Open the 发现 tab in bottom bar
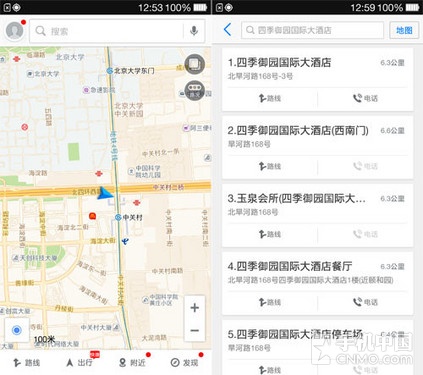This screenshot has height=375, width=423. [184, 362]
